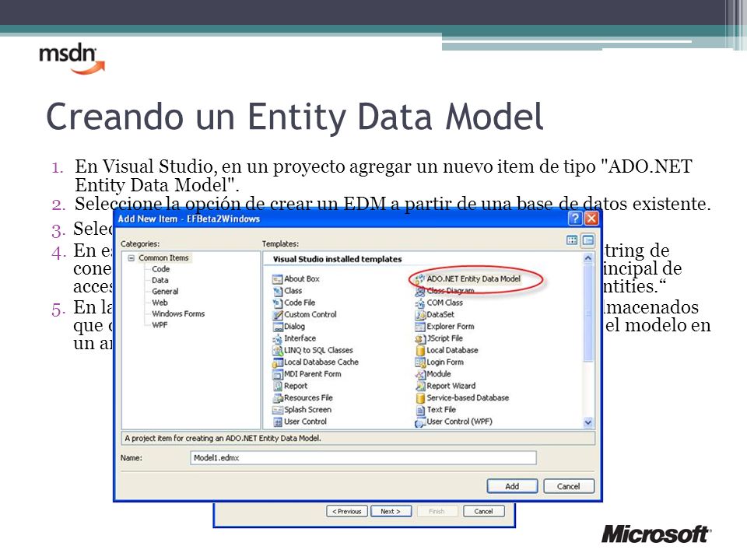
Task: Select the Service-based Database icon
Action: pos(419,398)
